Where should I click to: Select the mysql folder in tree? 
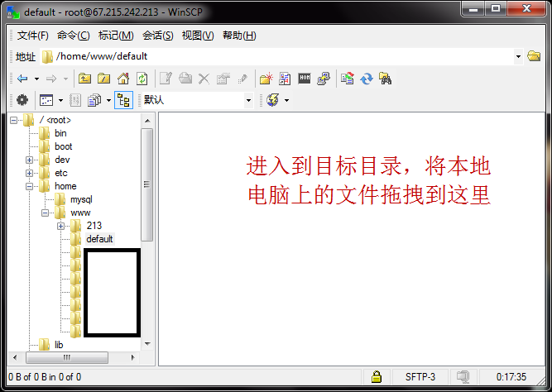pyautogui.click(x=81, y=199)
